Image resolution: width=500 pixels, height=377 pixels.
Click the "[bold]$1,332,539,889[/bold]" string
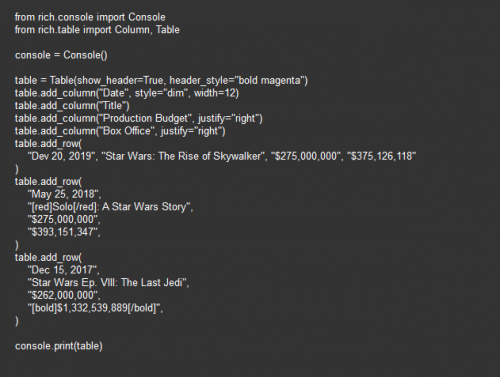(94, 308)
